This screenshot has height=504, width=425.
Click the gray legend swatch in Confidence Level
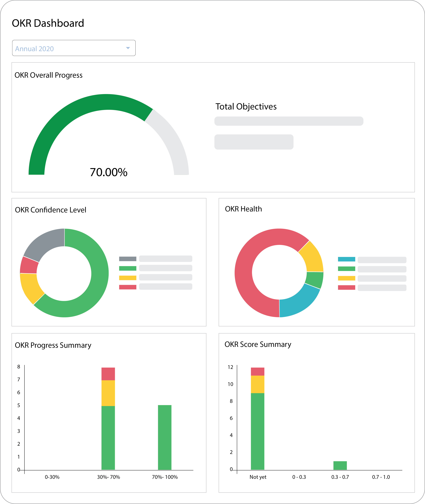point(127,259)
